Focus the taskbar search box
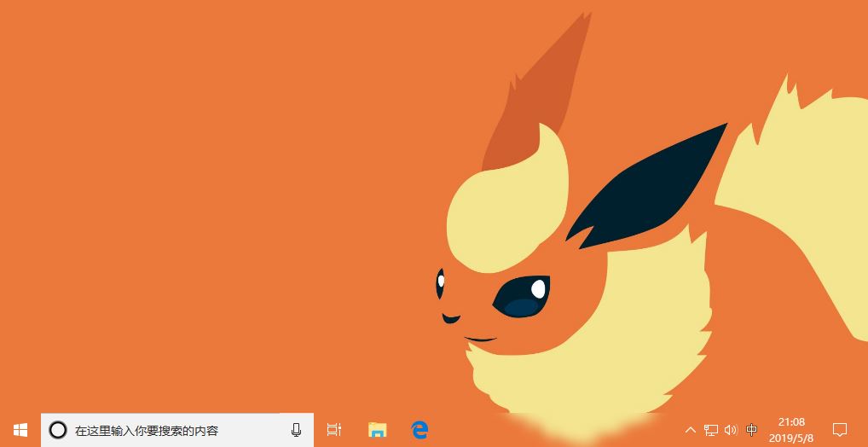The width and height of the screenshot is (868, 447). click(x=177, y=430)
